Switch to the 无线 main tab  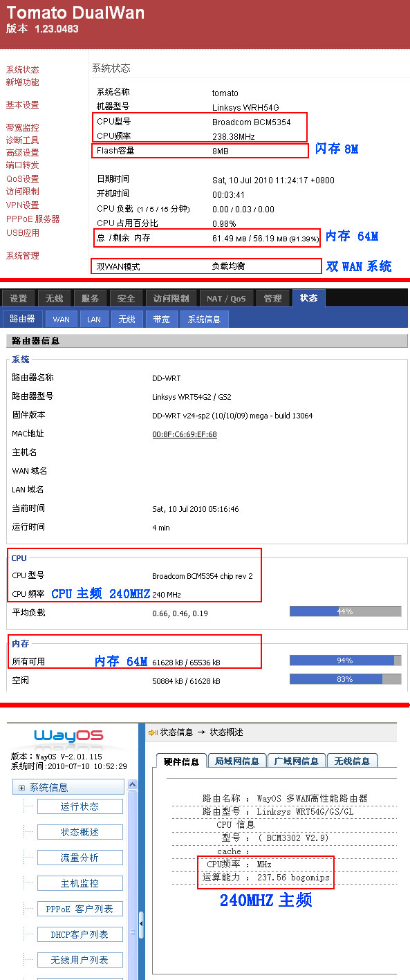click(x=54, y=298)
